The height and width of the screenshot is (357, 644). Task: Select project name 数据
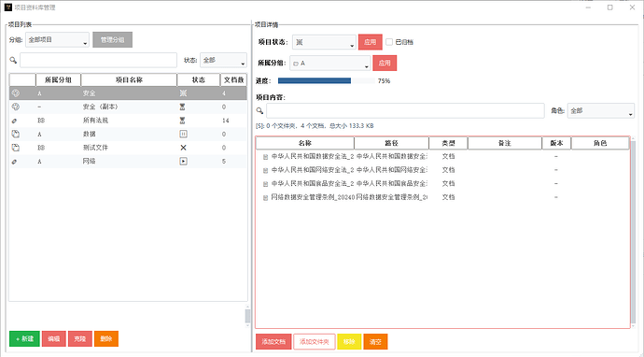click(89, 134)
